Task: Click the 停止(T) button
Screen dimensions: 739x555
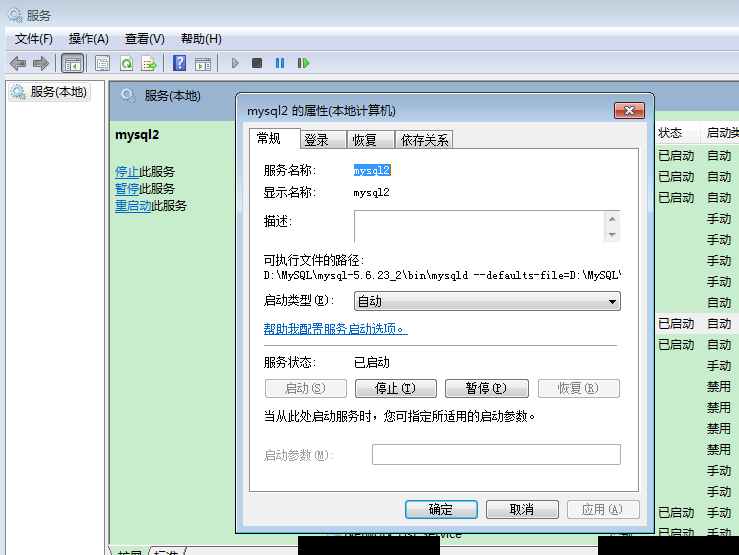Action: click(395, 388)
